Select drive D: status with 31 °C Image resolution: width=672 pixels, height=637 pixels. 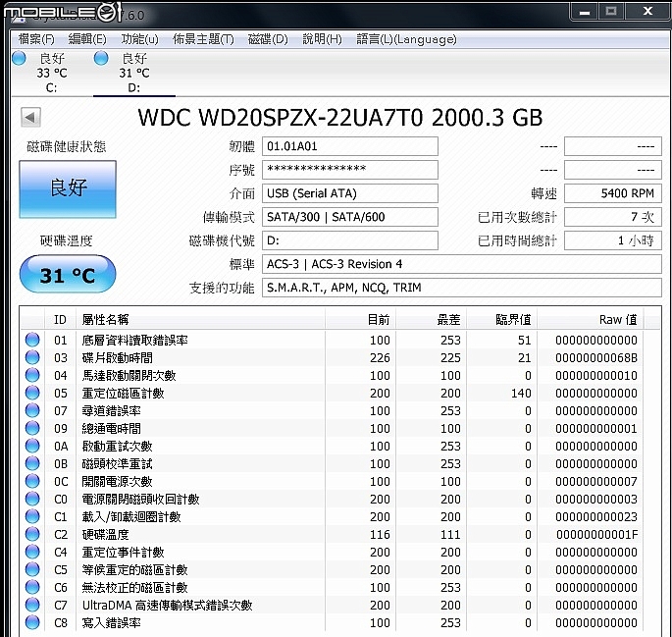(134, 73)
